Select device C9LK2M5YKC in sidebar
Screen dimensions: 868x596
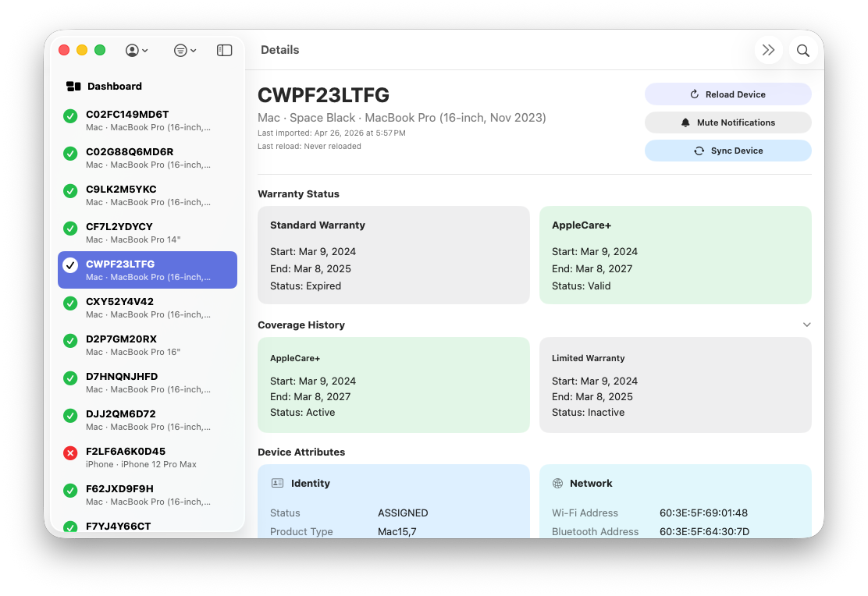coord(148,195)
